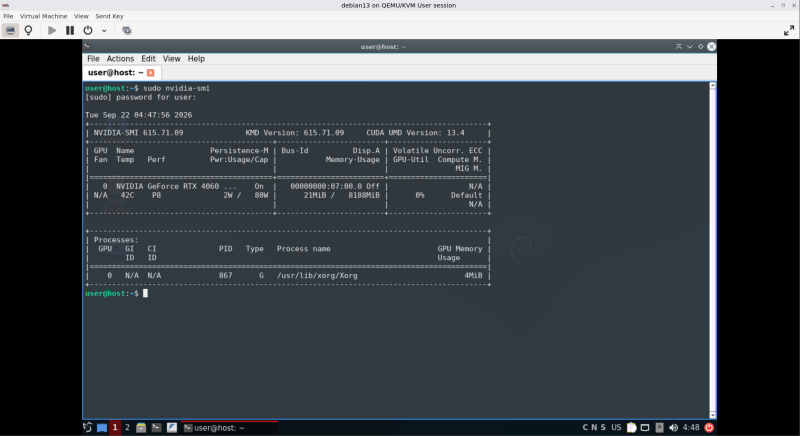This screenshot has width=800, height=436.
Task: Select user@host: ~ taskbar button
Action: click(x=230, y=427)
